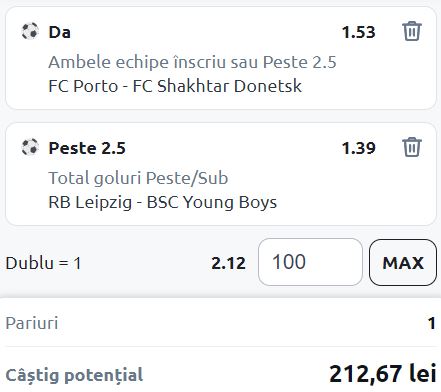
Task: Delete the FC Porto bet selection
Action: 412,31
